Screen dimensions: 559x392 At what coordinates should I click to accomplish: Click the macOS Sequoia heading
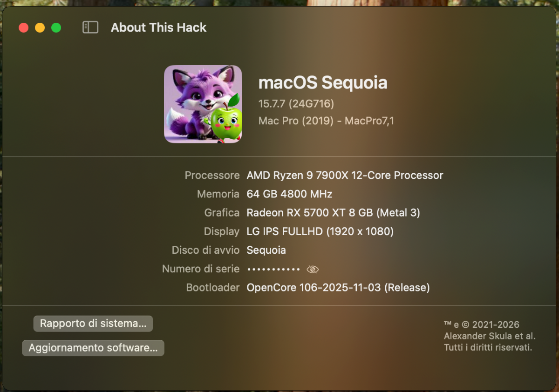(323, 83)
